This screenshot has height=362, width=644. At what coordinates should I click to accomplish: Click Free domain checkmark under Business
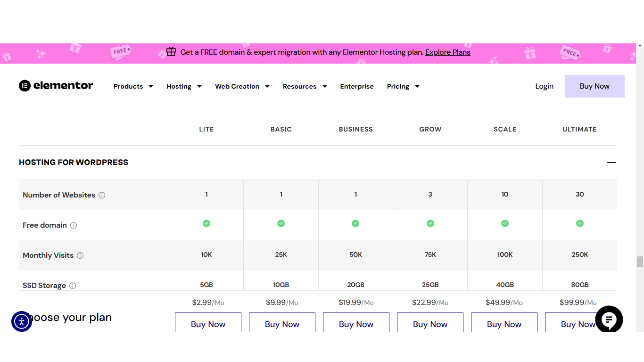pyautogui.click(x=355, y=223)
